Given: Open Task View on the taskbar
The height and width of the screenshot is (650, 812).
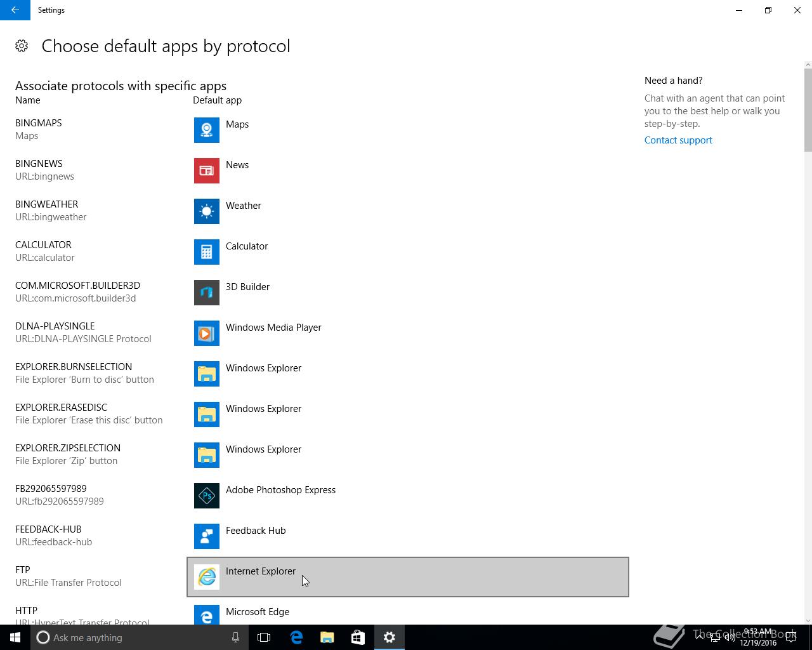Looking at the screenshot, I should (x=264, y=637).
